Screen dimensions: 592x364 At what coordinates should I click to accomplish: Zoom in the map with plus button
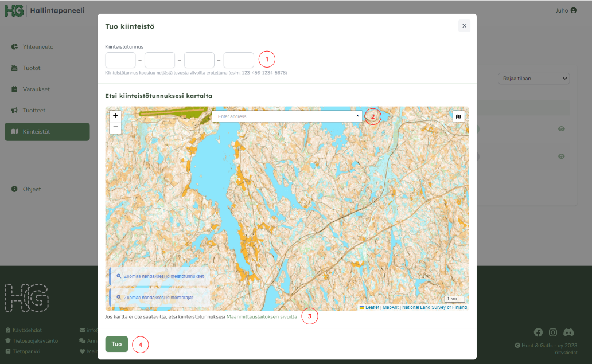tap(115, 116)
